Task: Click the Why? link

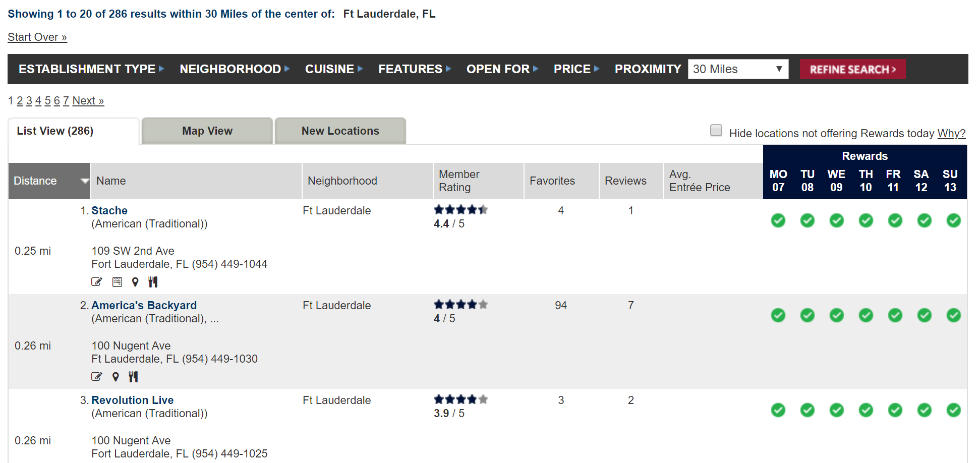Action: point(951,134)
